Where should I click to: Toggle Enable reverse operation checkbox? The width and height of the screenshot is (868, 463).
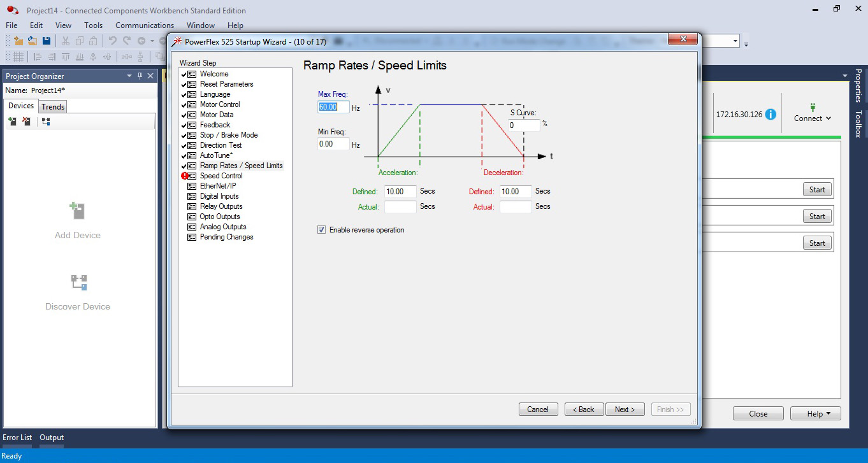(322, 230)
